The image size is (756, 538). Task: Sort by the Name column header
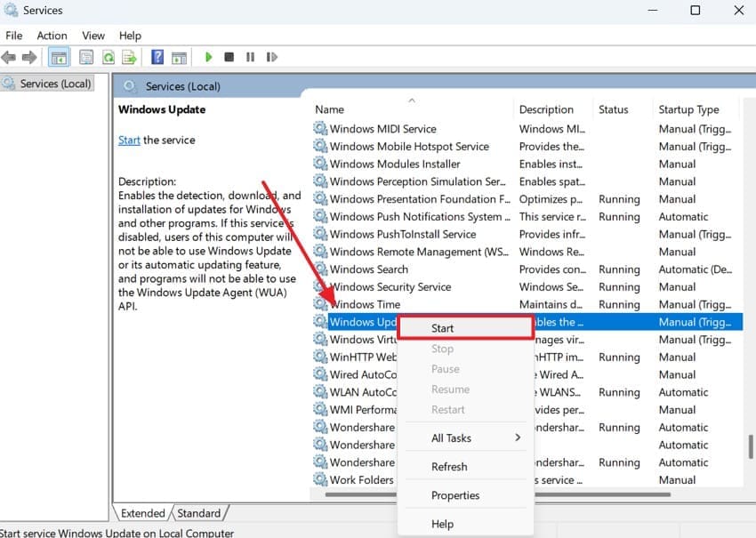pyautogui.click(x=412, y=109)
